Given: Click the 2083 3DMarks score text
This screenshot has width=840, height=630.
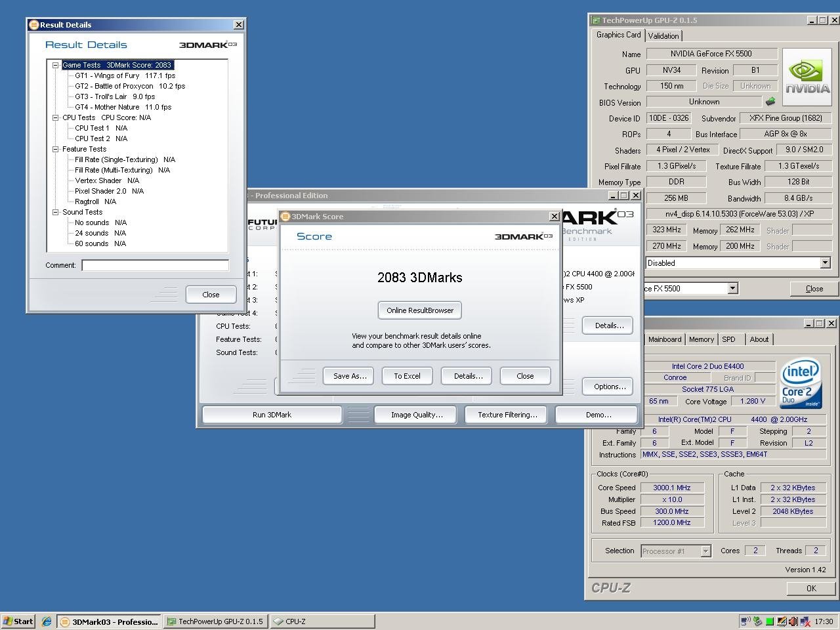Looking at the screenshot, I should point(420,278).
